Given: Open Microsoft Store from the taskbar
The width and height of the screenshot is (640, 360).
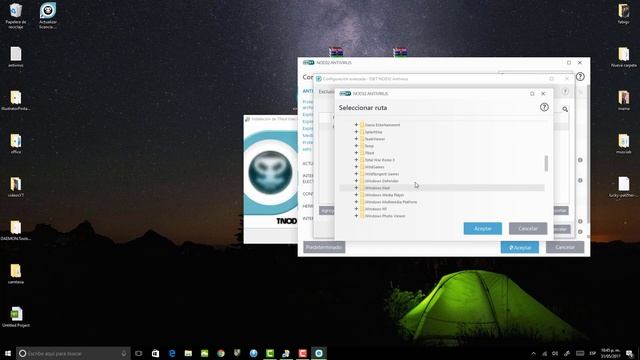Looking at the screenshot, I should point(155,353).
